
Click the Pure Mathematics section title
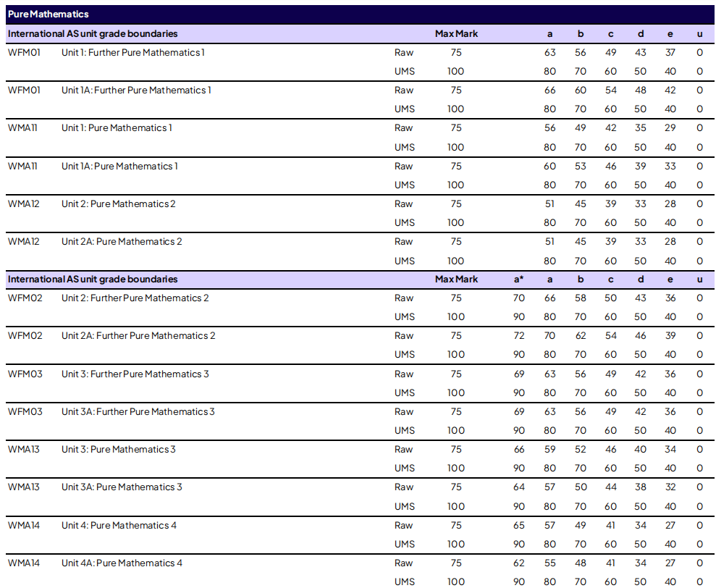49,14
